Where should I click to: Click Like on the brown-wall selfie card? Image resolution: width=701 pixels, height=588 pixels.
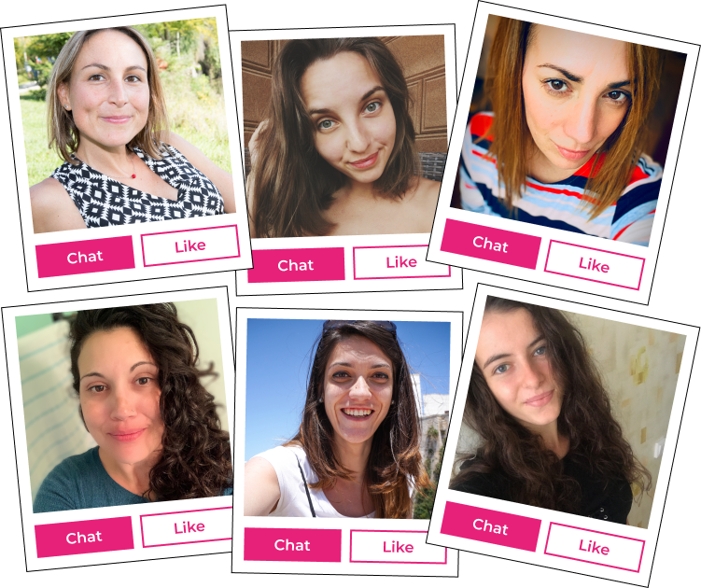coord(401,262)
